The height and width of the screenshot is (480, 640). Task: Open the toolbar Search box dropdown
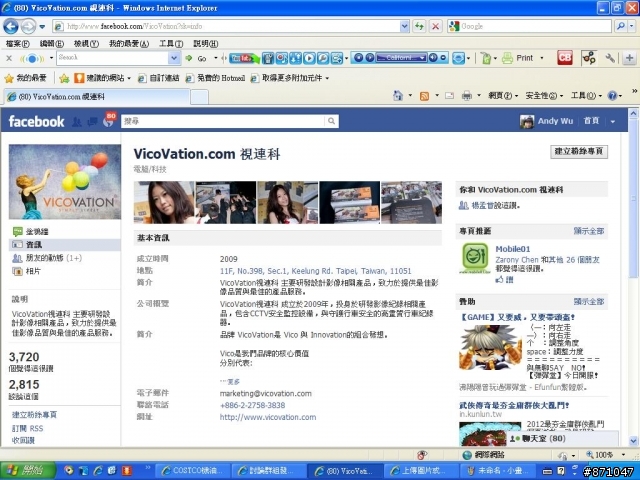pyautogui.click(x=174, y=58)
